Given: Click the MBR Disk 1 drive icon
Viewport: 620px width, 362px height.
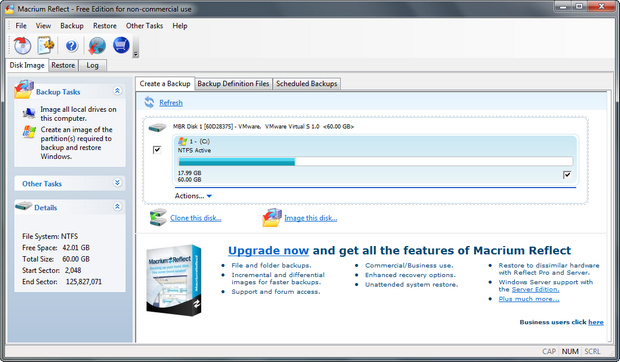Looking at the screenshot, I should tap(157, 128).
